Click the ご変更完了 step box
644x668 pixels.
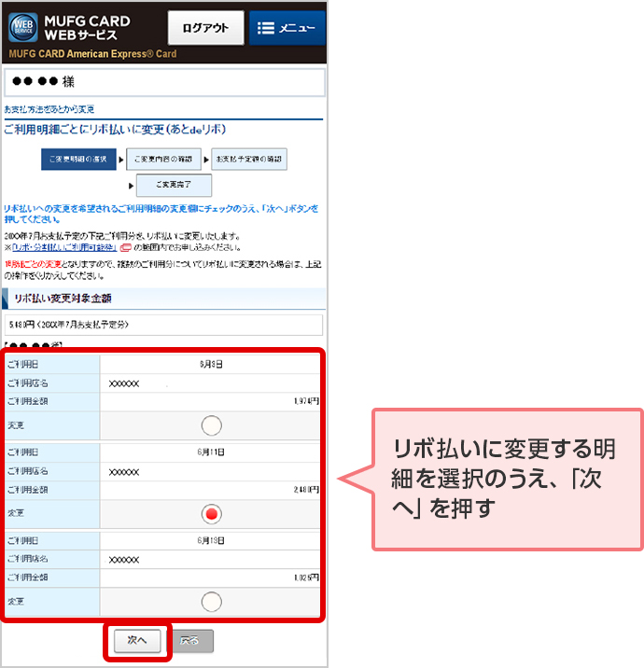(x=174, y=184)
